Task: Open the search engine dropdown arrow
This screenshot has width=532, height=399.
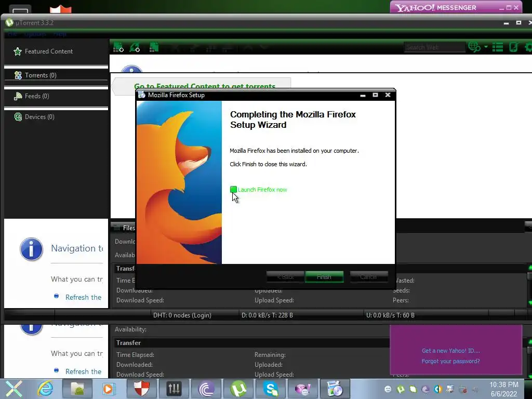Action: click(486, 47)
